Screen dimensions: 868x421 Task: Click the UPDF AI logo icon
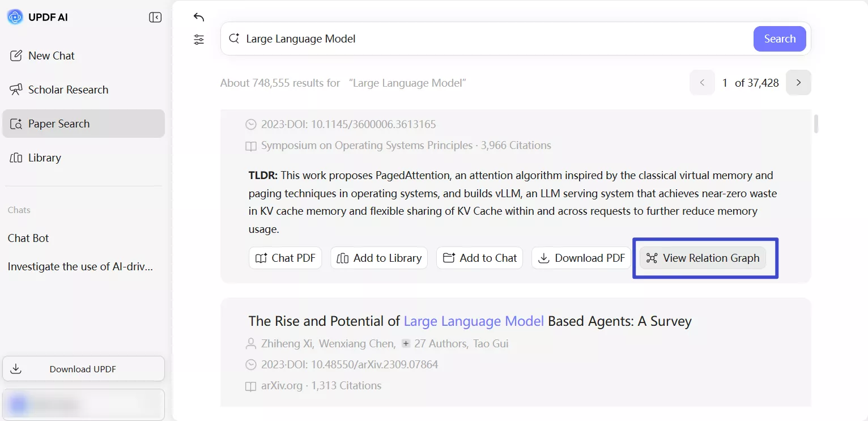[x=15, y=18]
